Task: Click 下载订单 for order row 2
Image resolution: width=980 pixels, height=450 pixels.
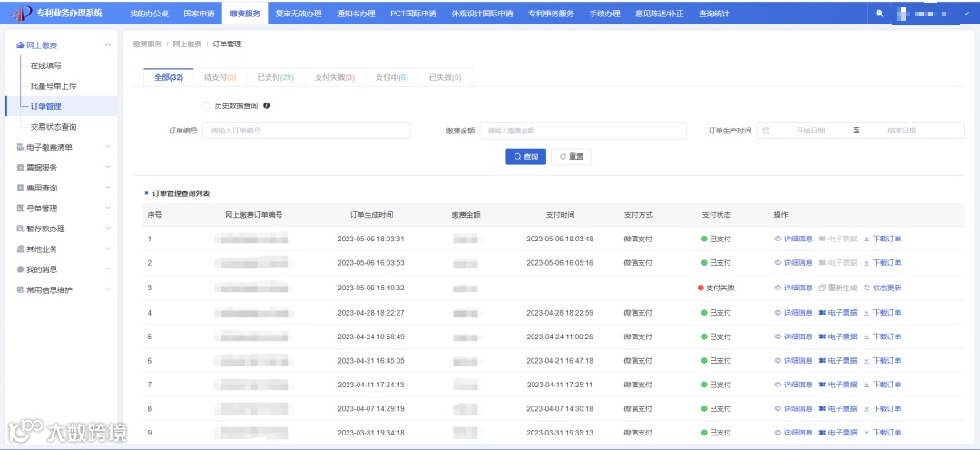Action: (883, 262)
